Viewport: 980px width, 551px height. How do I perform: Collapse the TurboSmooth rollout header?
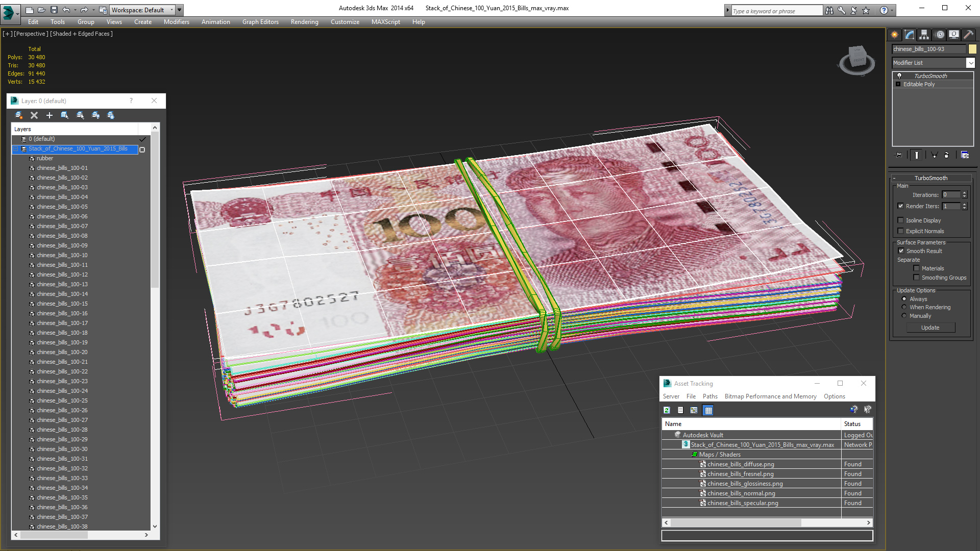(x=931, y=178)
